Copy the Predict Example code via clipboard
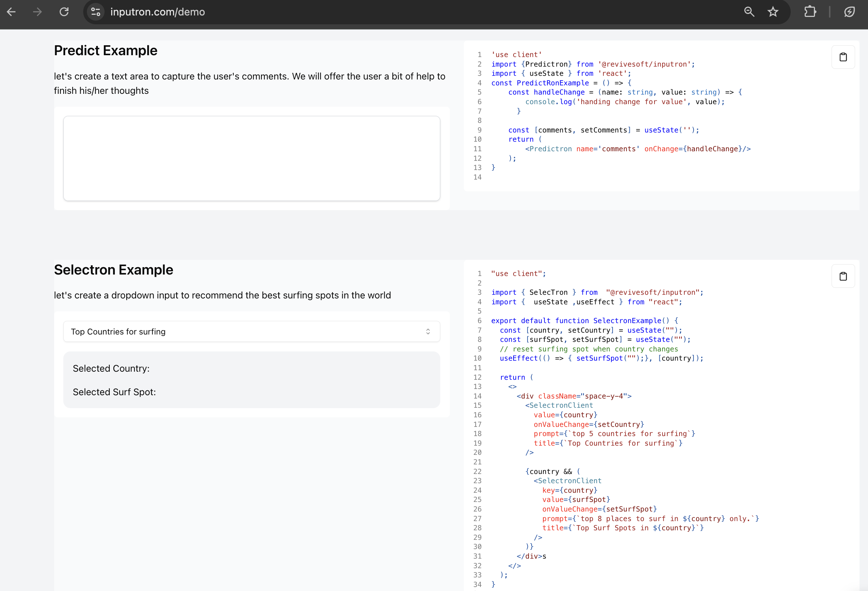The height and width of the screenshot is (591, 868). (843, 57)
